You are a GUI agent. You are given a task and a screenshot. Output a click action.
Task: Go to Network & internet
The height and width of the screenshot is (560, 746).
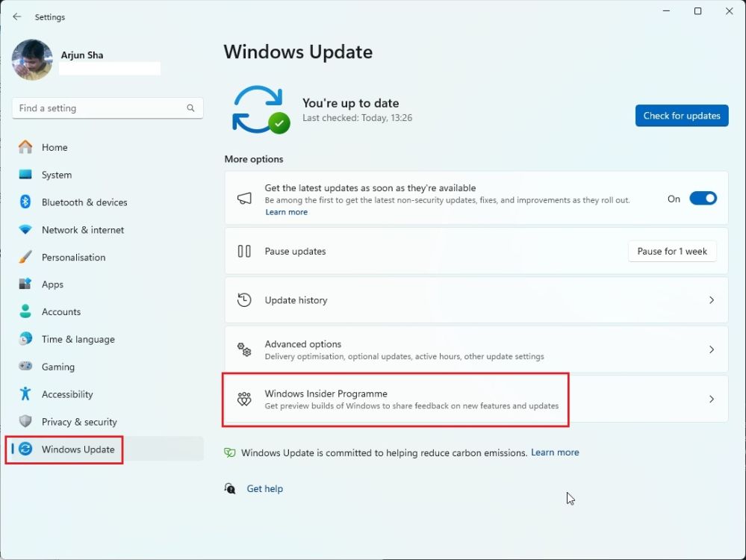click(x=108, y=230)
